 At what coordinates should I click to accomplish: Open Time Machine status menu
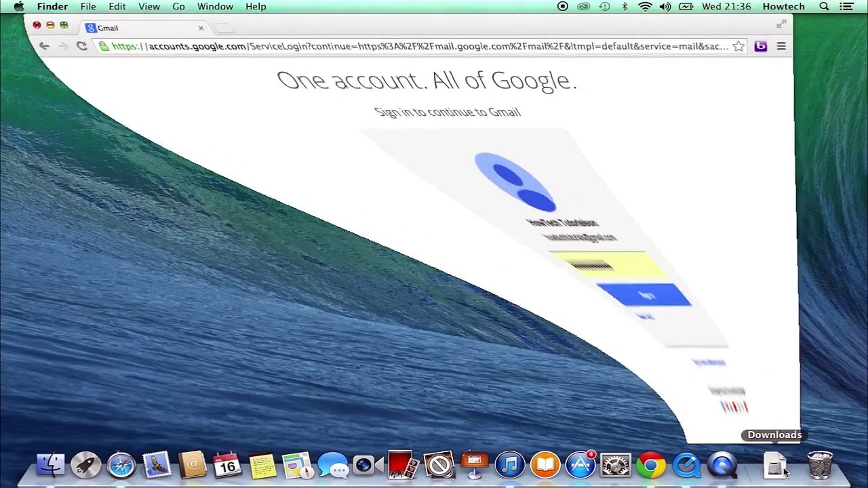click(604, 7)
